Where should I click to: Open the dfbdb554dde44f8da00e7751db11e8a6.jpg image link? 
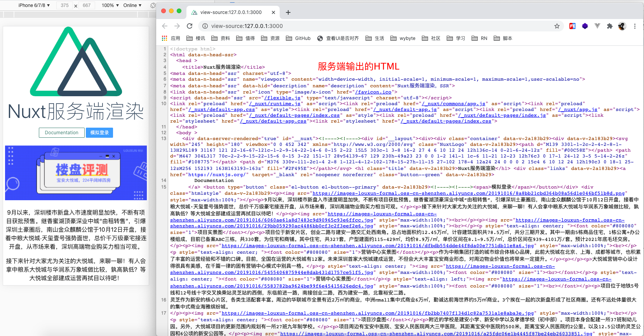pyautogui.click(x=378, y=246)
